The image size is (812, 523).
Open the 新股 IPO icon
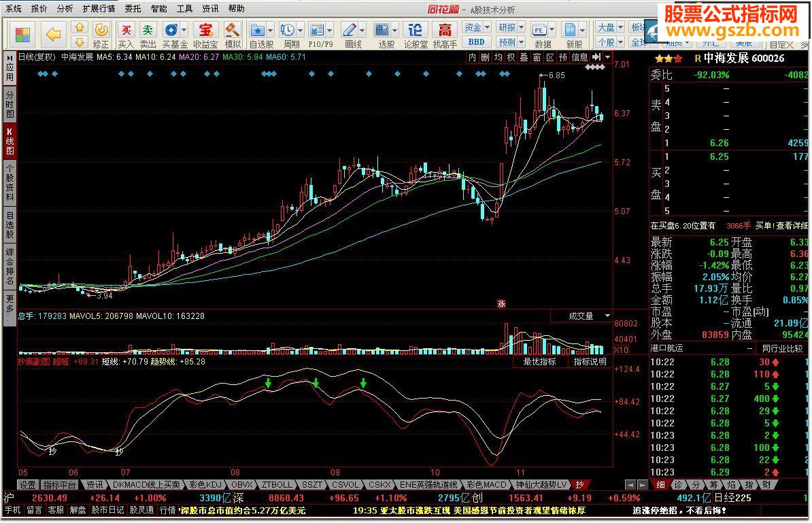coord(570,30)
